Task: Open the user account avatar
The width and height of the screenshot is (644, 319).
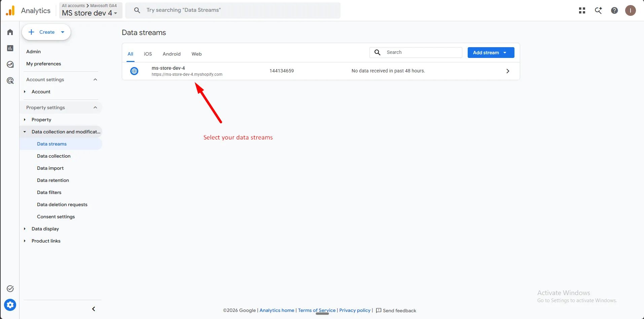Action: tap(631, 10)
